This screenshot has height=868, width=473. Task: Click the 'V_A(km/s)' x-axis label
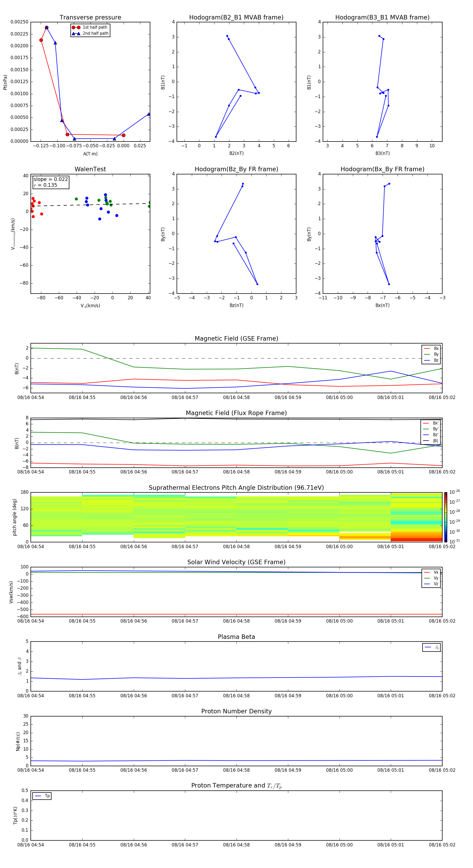pyautogui.click(x=90, y=306)
